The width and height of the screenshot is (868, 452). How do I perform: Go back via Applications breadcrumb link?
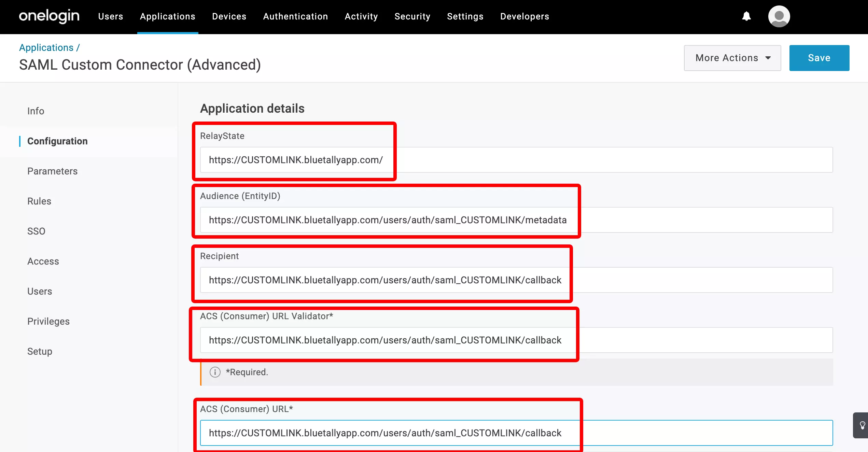click(46, 47)
